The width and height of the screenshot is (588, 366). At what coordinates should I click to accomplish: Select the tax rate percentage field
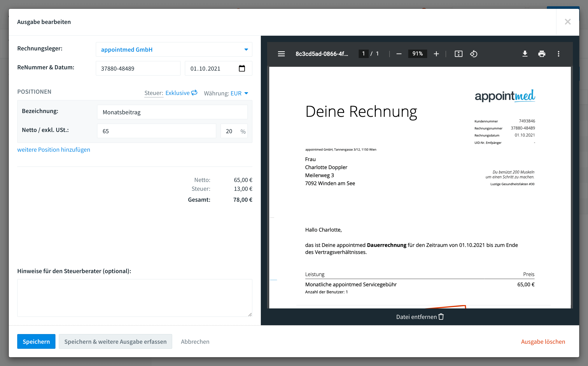230,131
